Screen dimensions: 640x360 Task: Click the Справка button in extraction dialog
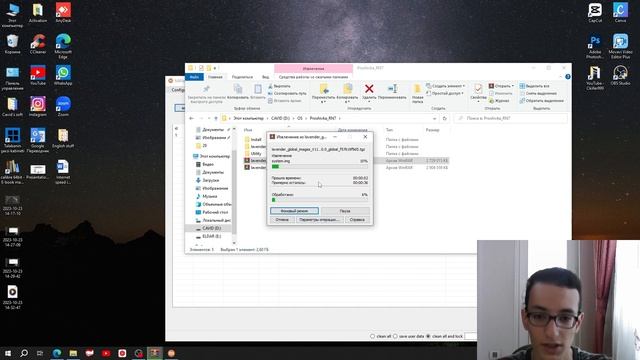point(357,220)
